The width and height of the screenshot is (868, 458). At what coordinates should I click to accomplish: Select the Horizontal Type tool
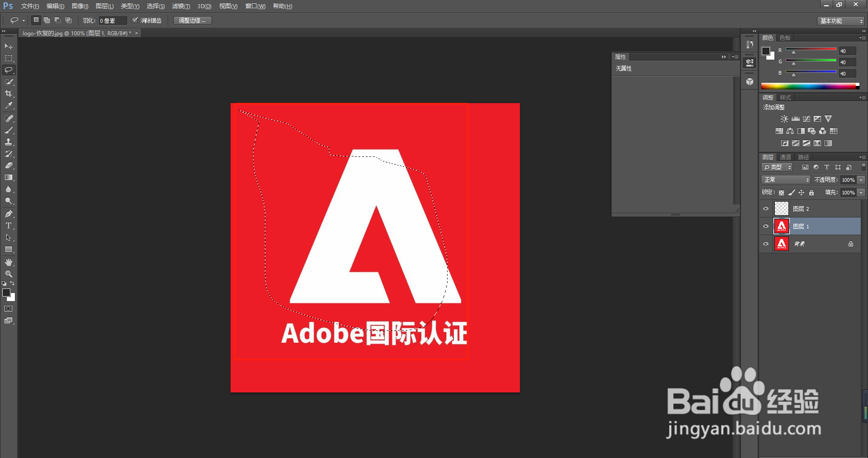[9, 226]
